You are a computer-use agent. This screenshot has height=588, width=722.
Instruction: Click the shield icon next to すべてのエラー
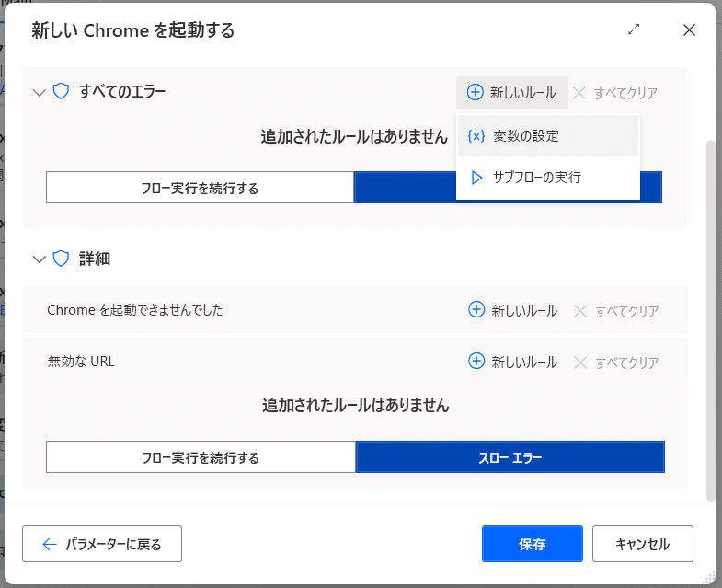tap(61, 91)
